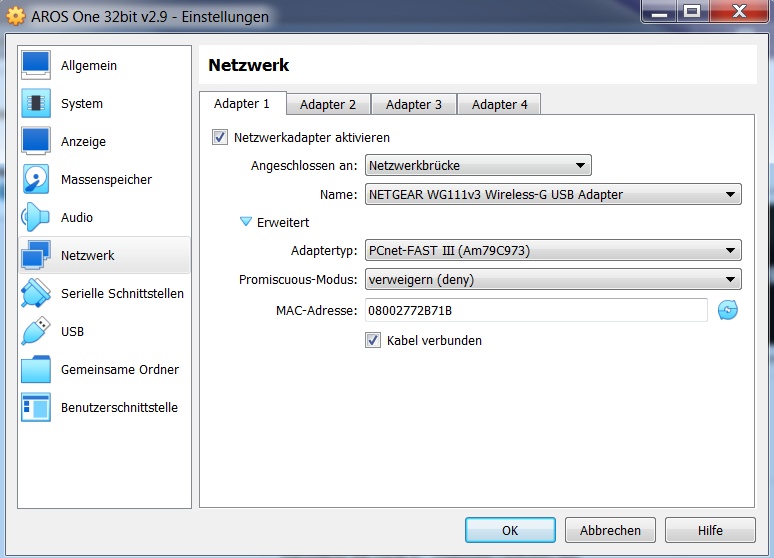Open the Audio speaker icon
This screenshot has height=558, width=774.
point(36,217)
